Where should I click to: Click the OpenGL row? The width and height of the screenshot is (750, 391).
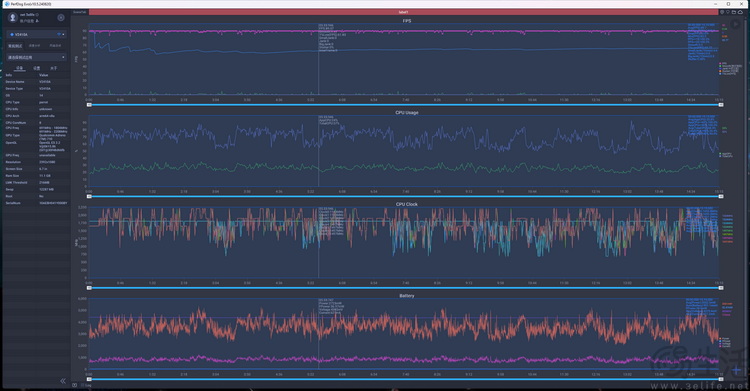[x=36, y=146]
